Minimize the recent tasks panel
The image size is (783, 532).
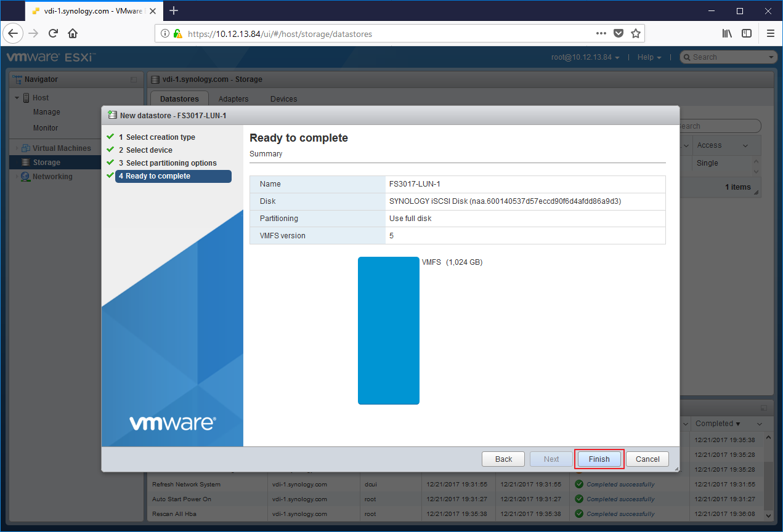[x=764, y=408]
